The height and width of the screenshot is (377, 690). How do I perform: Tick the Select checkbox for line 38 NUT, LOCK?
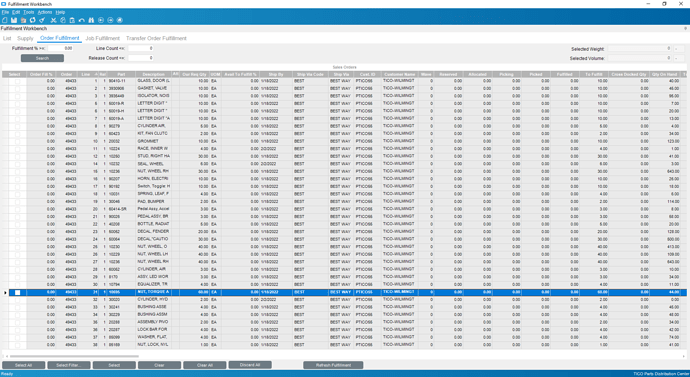[x=18, y=345]
